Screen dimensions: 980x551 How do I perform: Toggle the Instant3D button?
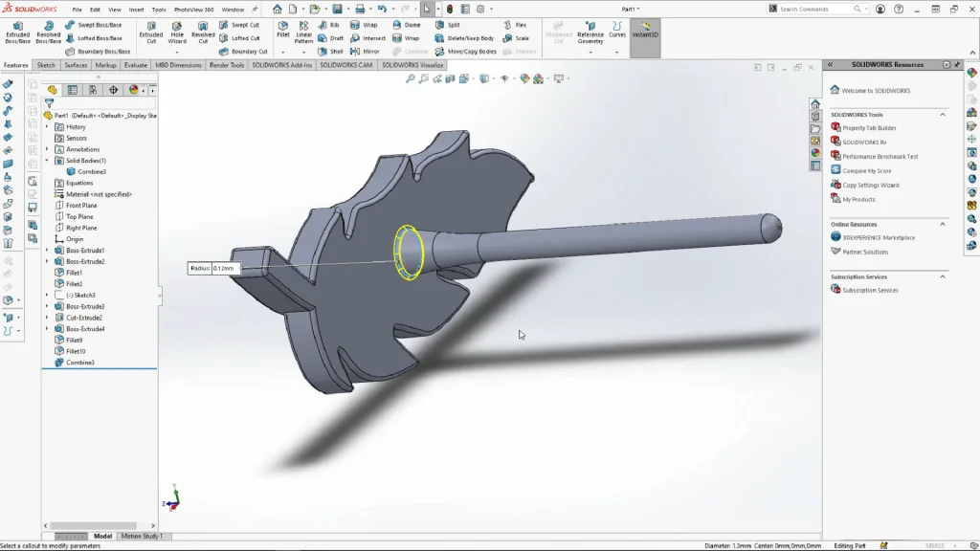[x=645, y=33]
